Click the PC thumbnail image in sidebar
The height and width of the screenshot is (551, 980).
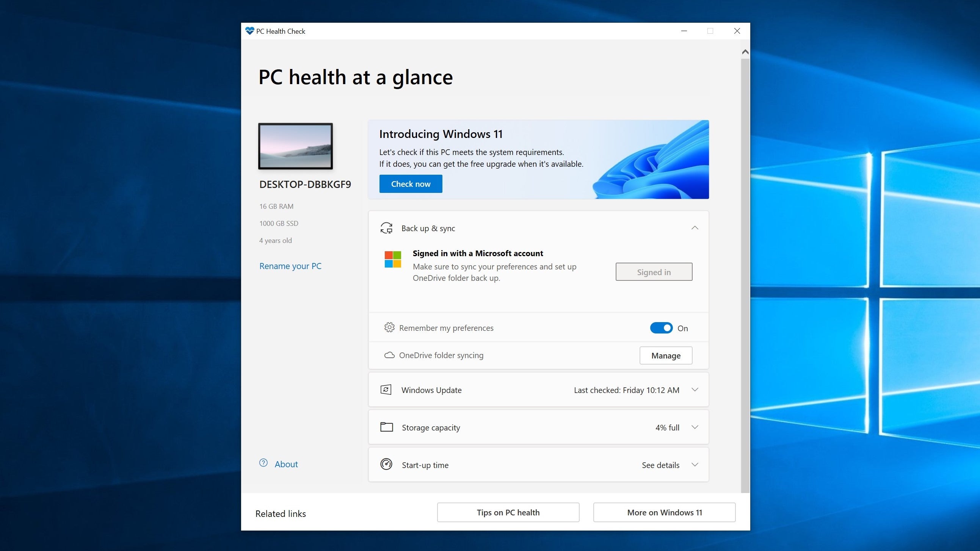click(296, 145)
